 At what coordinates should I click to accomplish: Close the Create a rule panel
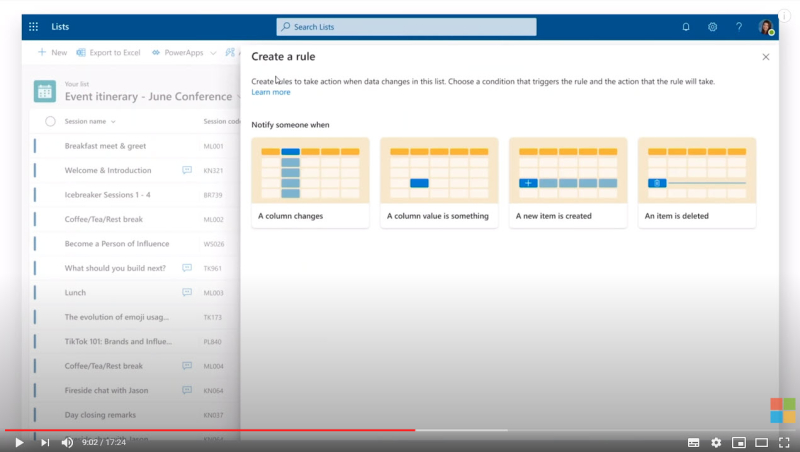click(x=766, y=57)
